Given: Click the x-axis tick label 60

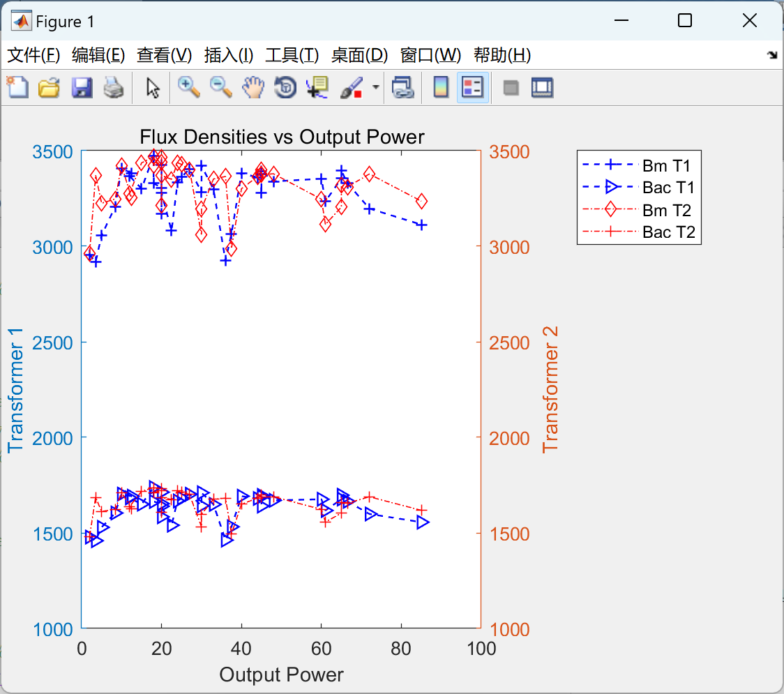Looking at the screenshot, I should click(321, 649).
